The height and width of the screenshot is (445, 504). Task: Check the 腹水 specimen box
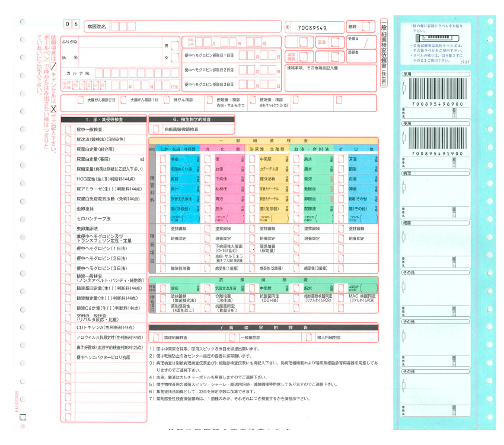[296, 169]
